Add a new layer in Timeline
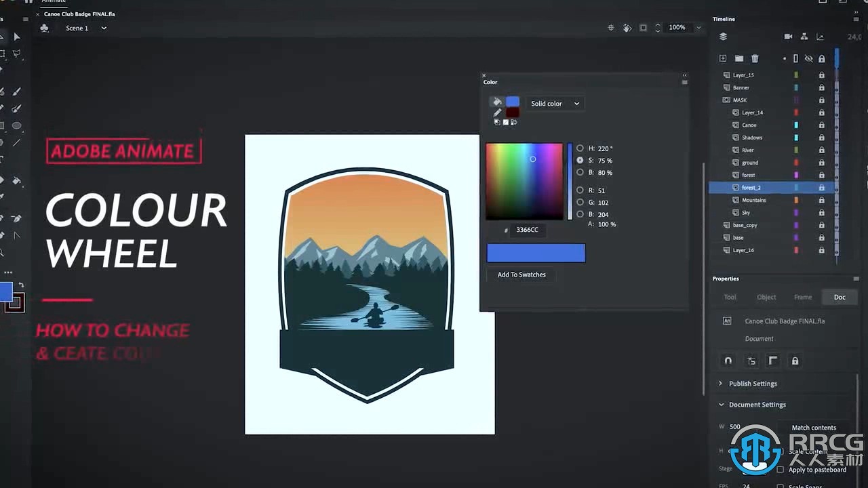868x488 pixels. [x=723, y=58]
